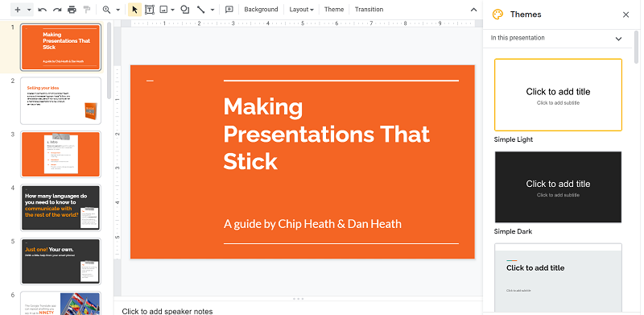Open the line type dropdown arrow
Screen dimensions: 644x315
click(213, 10)
